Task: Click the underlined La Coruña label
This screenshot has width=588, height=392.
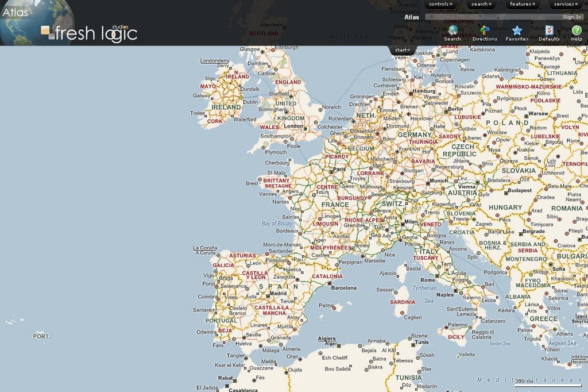Action: (205, 248)
